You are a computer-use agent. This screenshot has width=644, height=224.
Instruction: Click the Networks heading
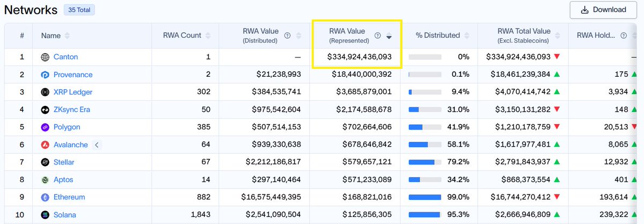click(31, 10)
